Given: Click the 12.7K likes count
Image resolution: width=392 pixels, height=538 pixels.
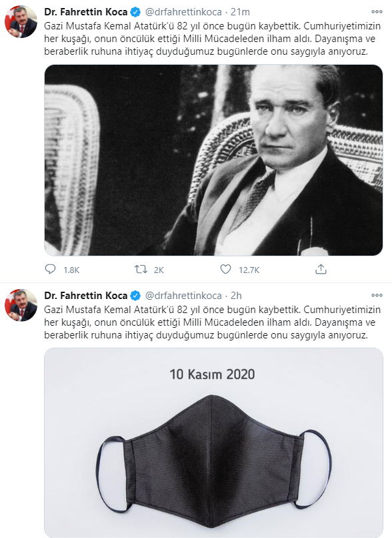Looking at the screenshot, I should pyautogui.click(x=249, y=270).
